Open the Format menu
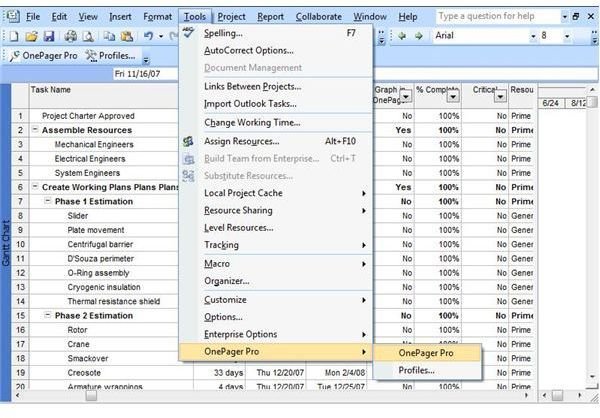Screen dimensions: 600x418 (x=158, y=17)
